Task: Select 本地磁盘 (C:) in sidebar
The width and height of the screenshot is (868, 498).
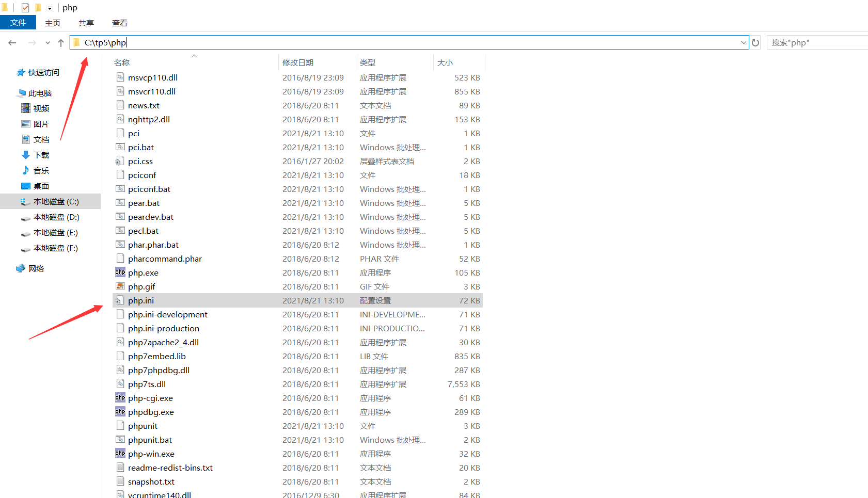Action: (50, 201)
